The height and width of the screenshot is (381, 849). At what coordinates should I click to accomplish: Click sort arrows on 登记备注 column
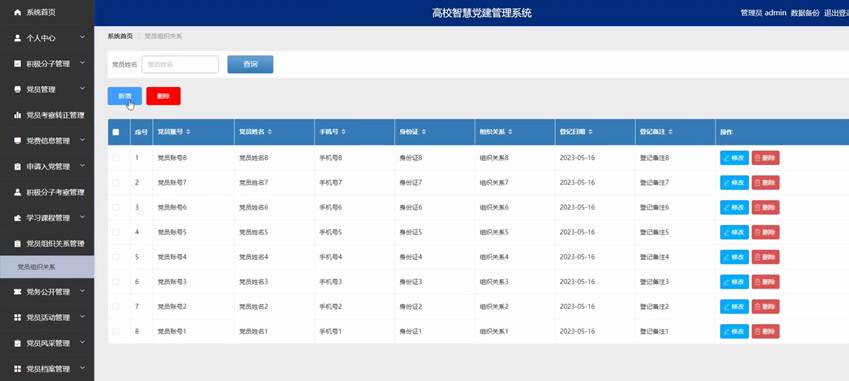coord(670,132)
